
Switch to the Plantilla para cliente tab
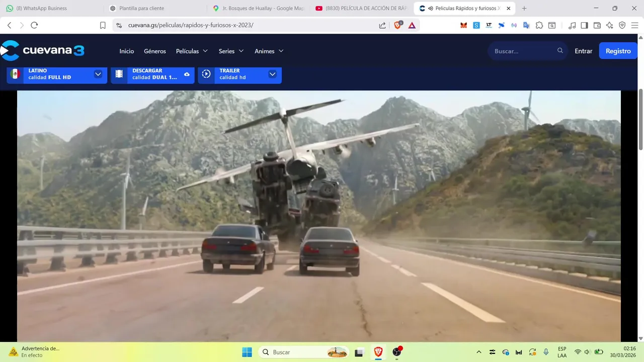point(155,8)
